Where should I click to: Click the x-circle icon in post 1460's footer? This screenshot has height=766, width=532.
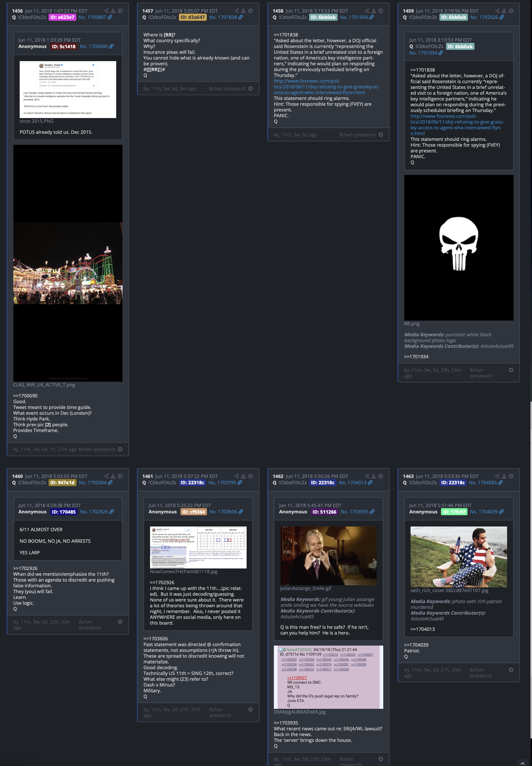pyautogui.click(x=120, y=622)
